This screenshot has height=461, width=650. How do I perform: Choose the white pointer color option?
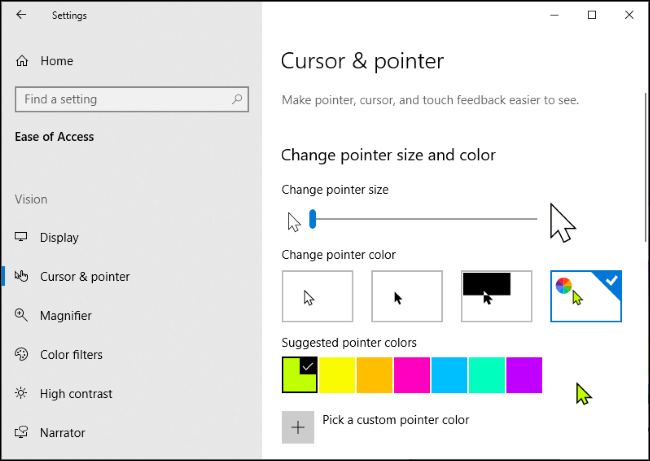pos(318,296)
